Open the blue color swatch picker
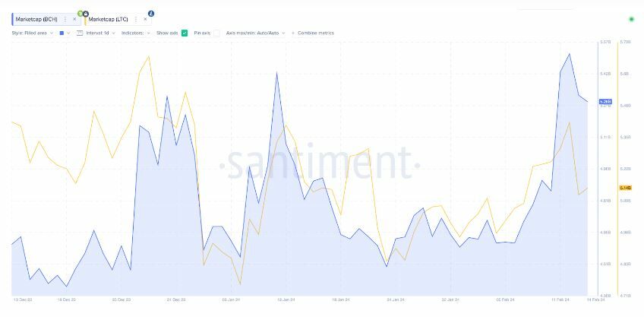Image resolution: width=644 pixels, height=317 pixels. click(x=65, y=33)
